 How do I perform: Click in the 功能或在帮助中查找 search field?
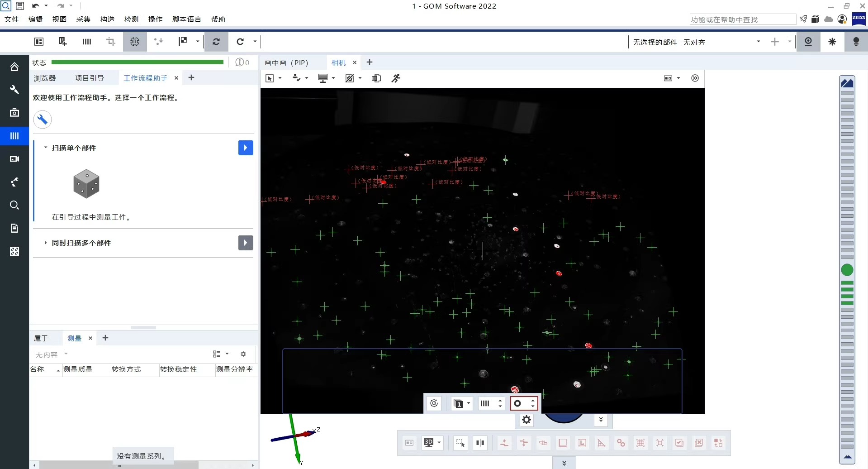tap(743, 19)
